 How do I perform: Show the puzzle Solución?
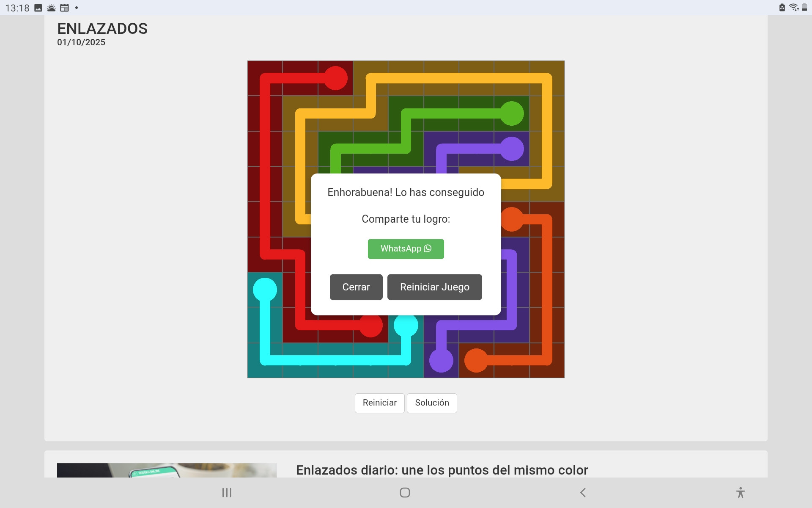point(431,403)
